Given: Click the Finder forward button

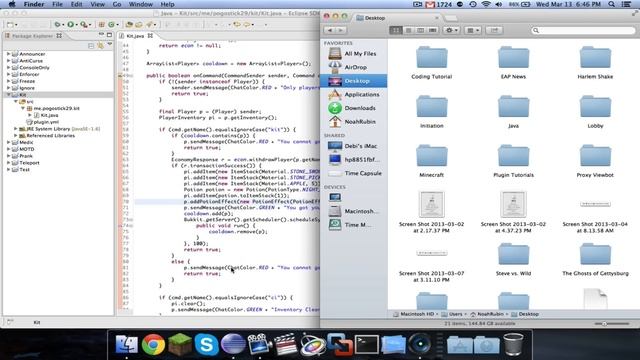Looking at the screenshot, I should pyautogui.click(x=340, y=30).
